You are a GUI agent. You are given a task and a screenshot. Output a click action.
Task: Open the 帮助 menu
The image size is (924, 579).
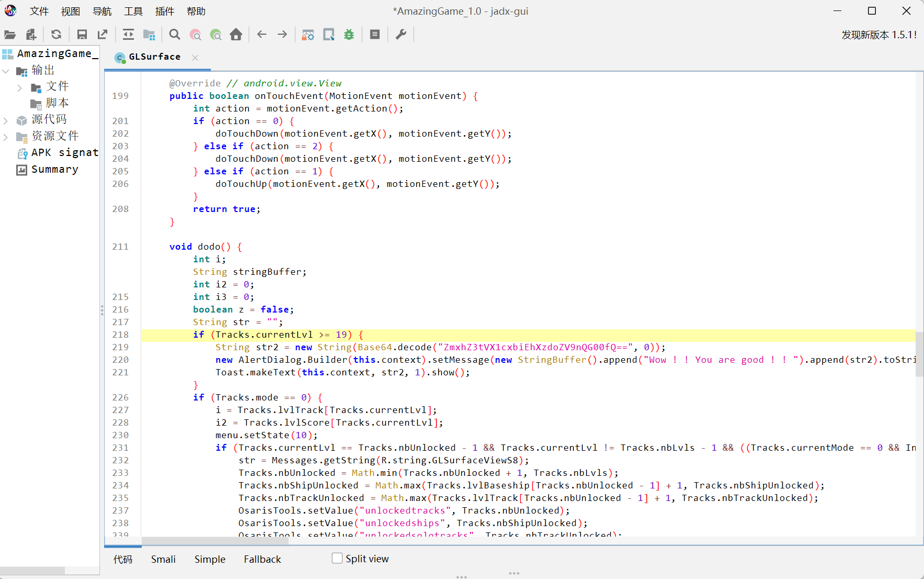pyautogui.click(x=196, y=11)
